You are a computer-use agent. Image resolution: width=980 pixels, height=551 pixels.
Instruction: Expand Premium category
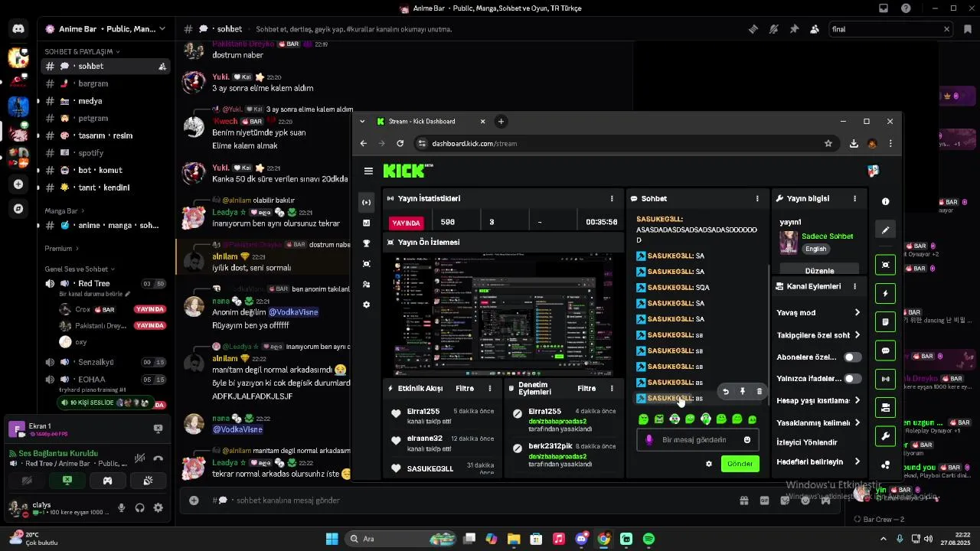61,248
